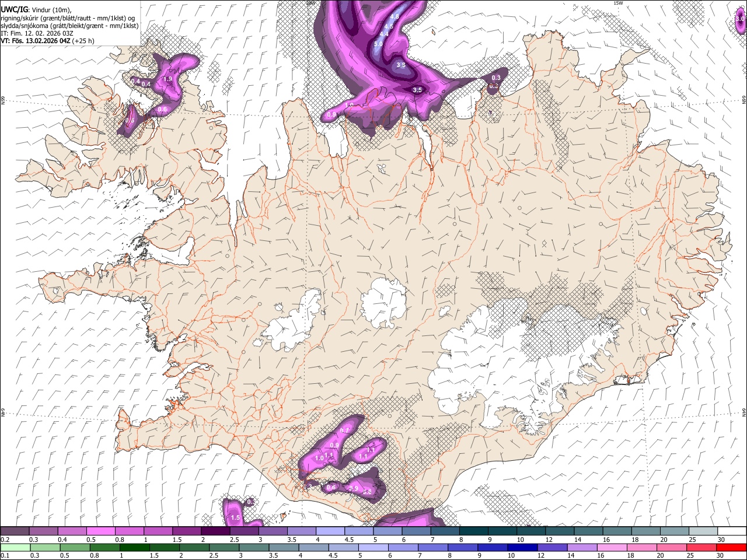Pick the bottom legend swatch between 10 and 12
Image resolution: width=747 pixels, height=560 pixels.
click(524, 547)
